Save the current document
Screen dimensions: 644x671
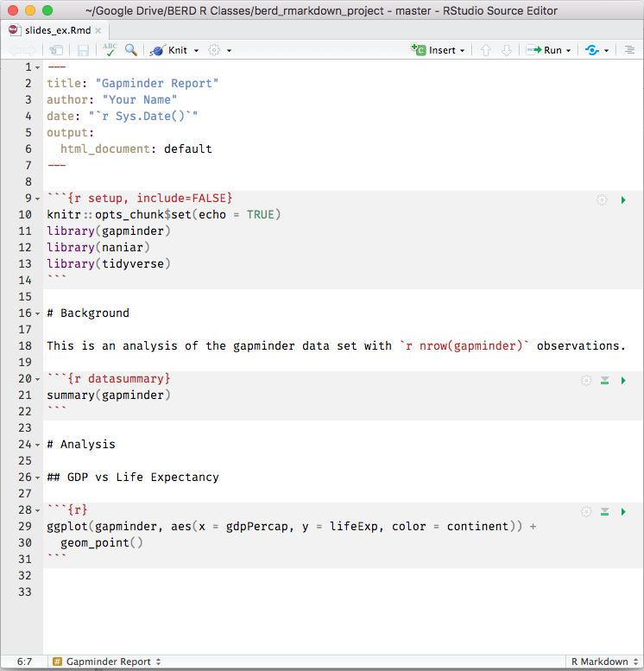(x=83, y=50)
